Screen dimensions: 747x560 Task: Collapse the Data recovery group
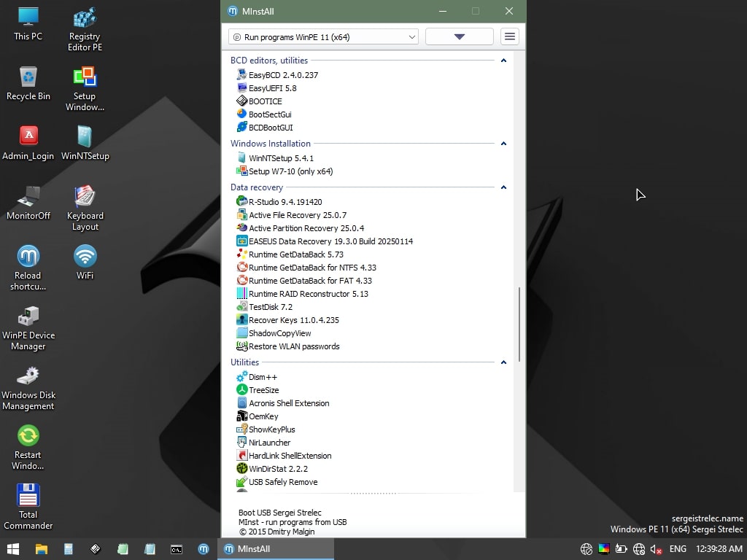point(503,187)
